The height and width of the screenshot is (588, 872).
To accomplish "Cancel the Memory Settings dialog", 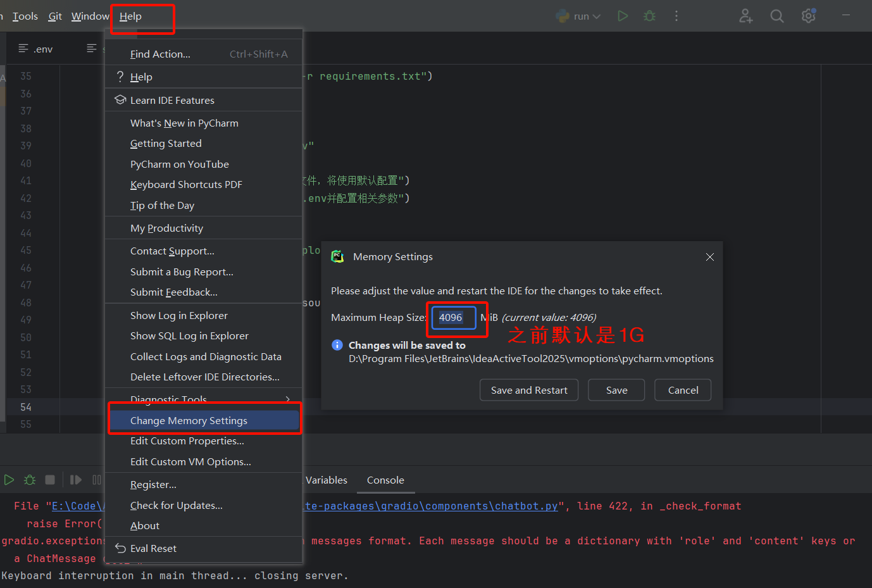I will pos(683,390).
